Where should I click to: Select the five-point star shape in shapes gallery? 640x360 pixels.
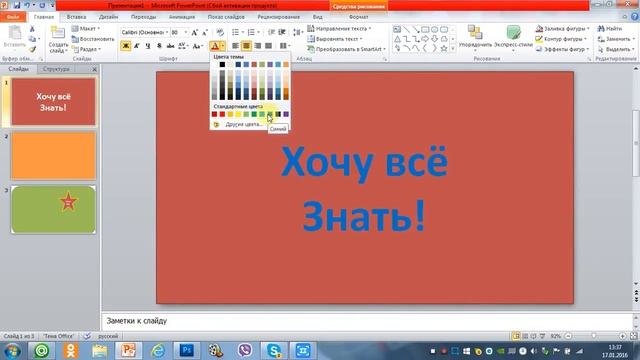point(444,49)
